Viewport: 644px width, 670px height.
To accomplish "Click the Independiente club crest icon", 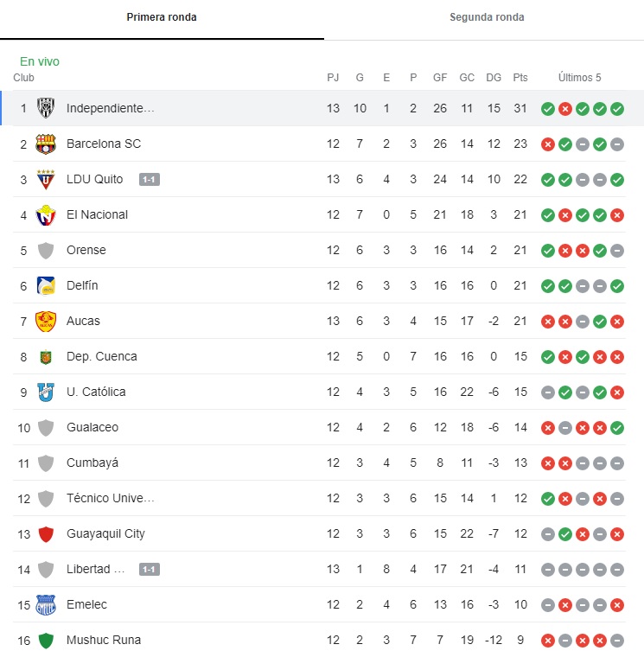I will (x=46, y=109).
